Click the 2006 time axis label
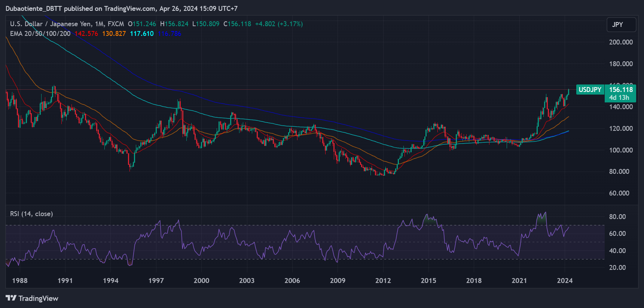 (292, 281)
